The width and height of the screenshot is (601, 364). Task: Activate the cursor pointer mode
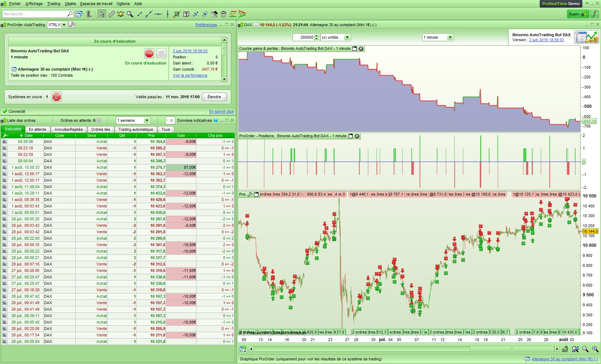(x=102, y=14)
